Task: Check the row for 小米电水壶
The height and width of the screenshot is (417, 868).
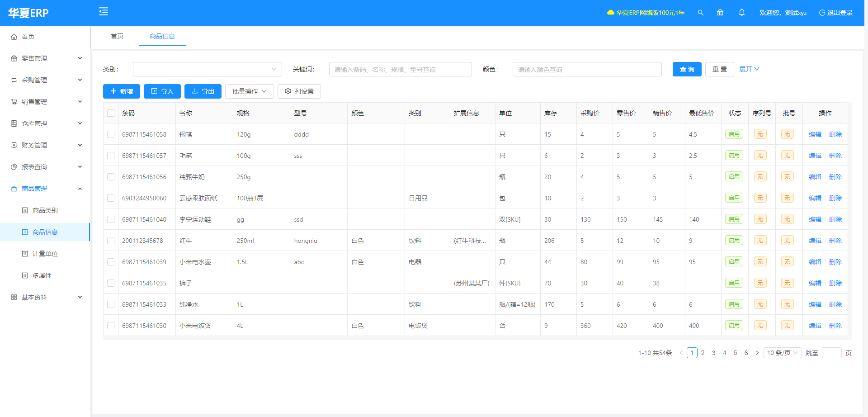Action: [x=111, y=262]
